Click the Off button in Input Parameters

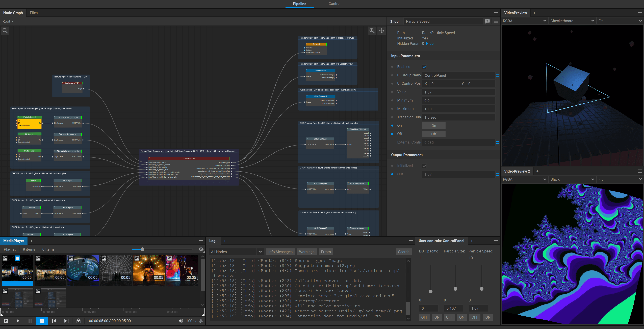click(x=434, y=134)
